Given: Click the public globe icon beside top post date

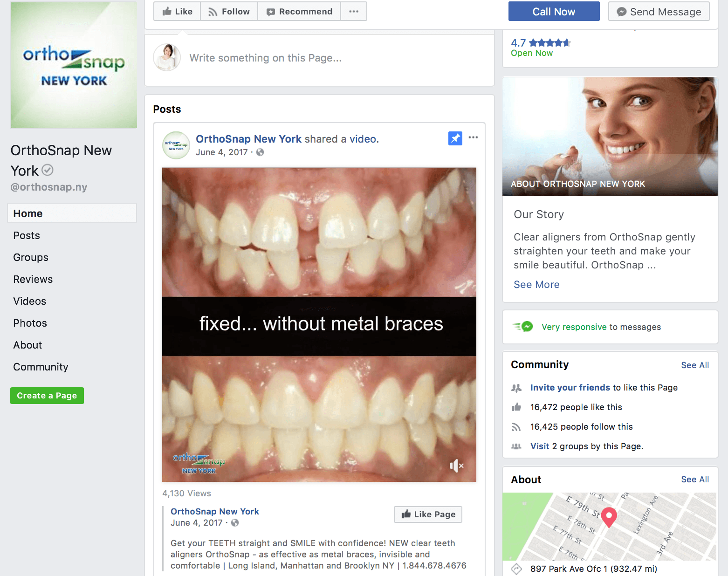Looking at the screenshot, I should click(x=260, y=152).
